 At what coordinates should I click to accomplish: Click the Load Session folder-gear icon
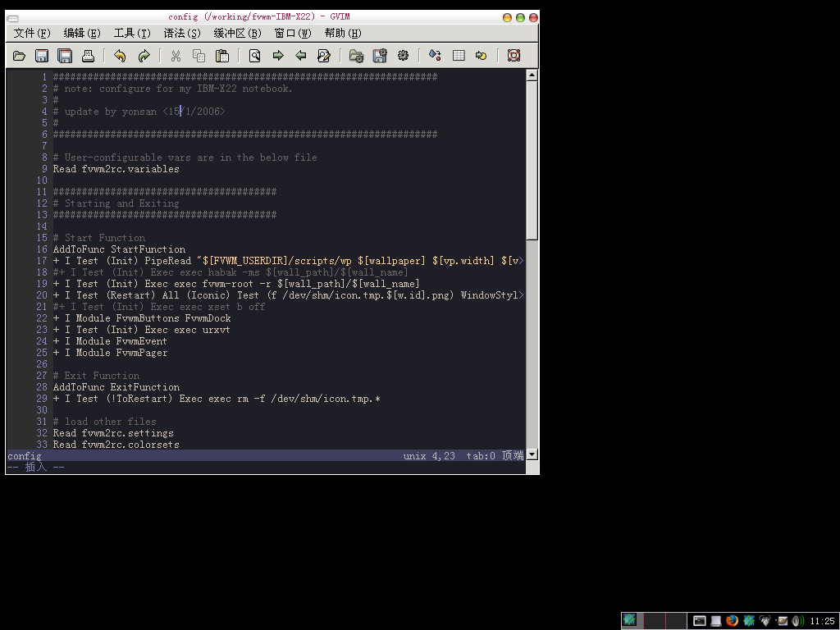tap(356, 56)
